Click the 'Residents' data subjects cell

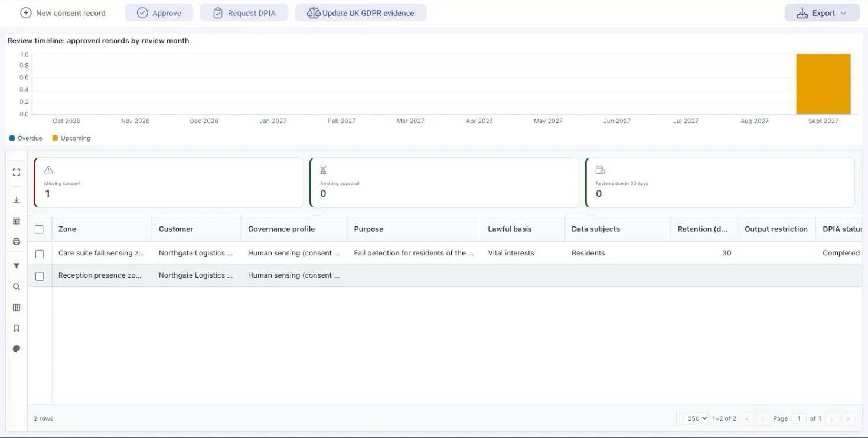[x=617, y=253]
